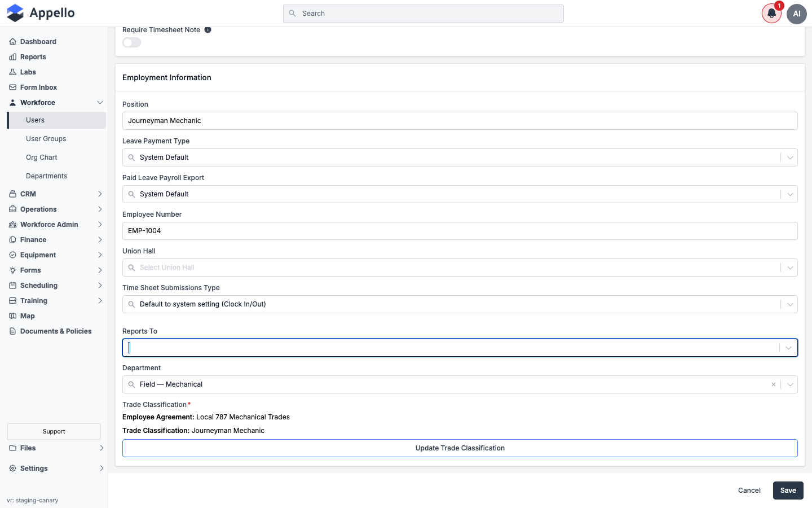The width and height of the screenshot is (812, 508).
Task: Open the Paid Leave Payroll Export dropdown
Action: pyautogui.click(x=460, y=194)
